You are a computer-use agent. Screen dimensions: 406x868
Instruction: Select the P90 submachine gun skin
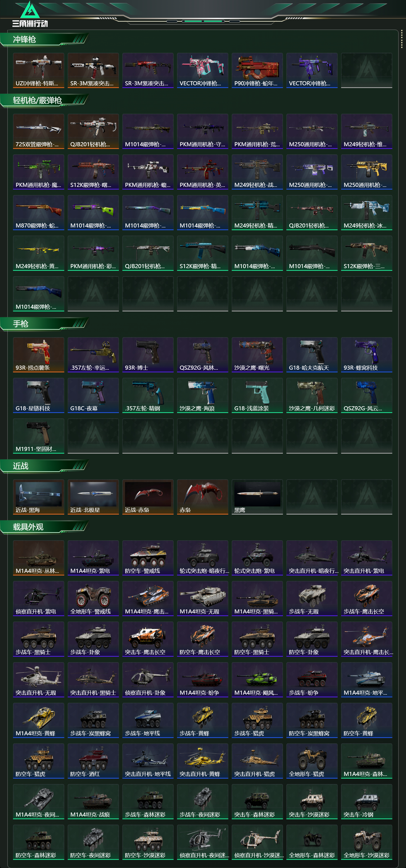point(257,70)
